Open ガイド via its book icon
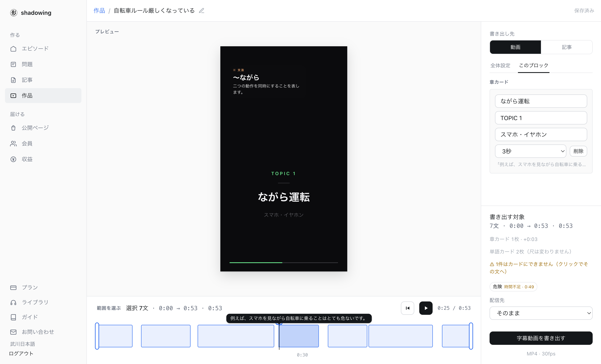 13,317
